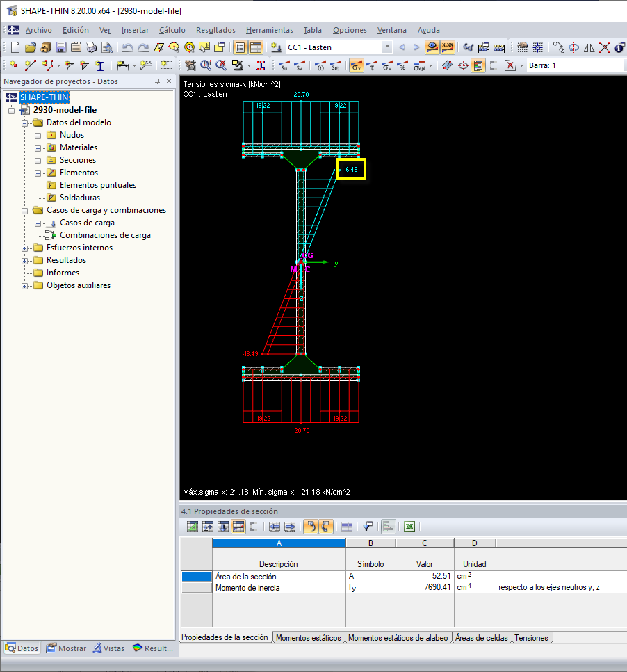Image resolution: width=627 pixels, height=672 pixels.
Task: Click the filter funnel icon in table toolbar
Action: click(368, 527)
